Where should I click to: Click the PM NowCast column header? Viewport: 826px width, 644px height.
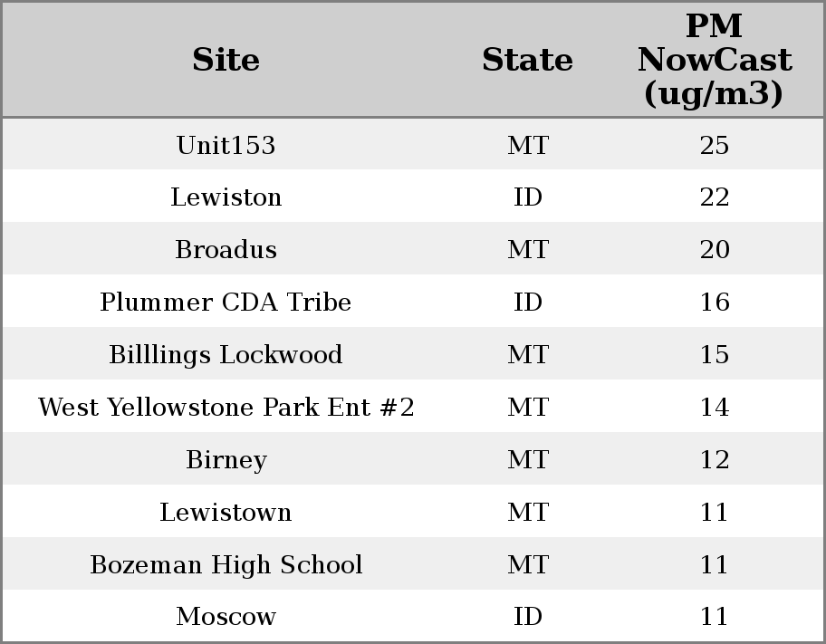point(714,60)
